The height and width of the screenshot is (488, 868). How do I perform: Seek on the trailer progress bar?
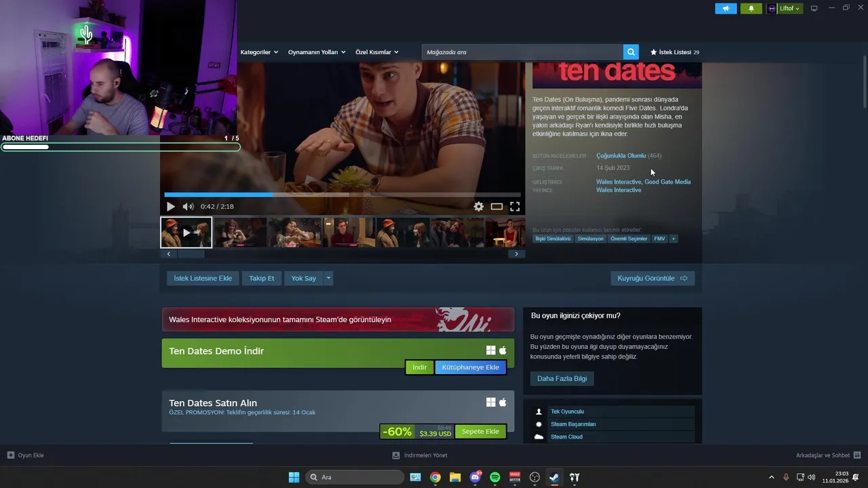342,195
